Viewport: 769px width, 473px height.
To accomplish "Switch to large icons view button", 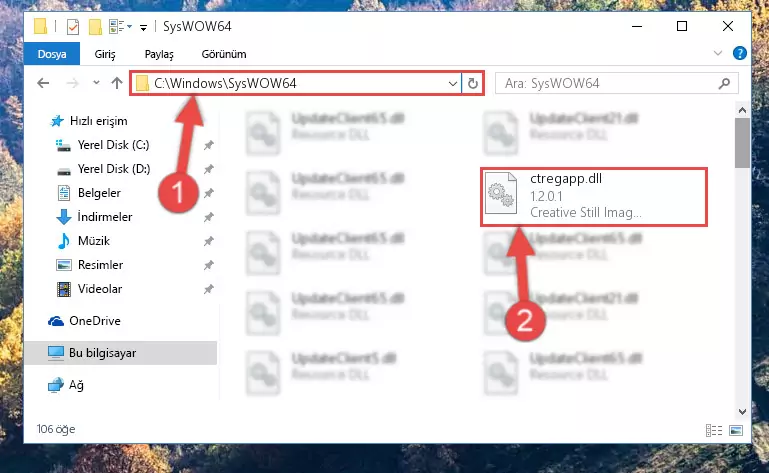I will [x=736, y=430].
